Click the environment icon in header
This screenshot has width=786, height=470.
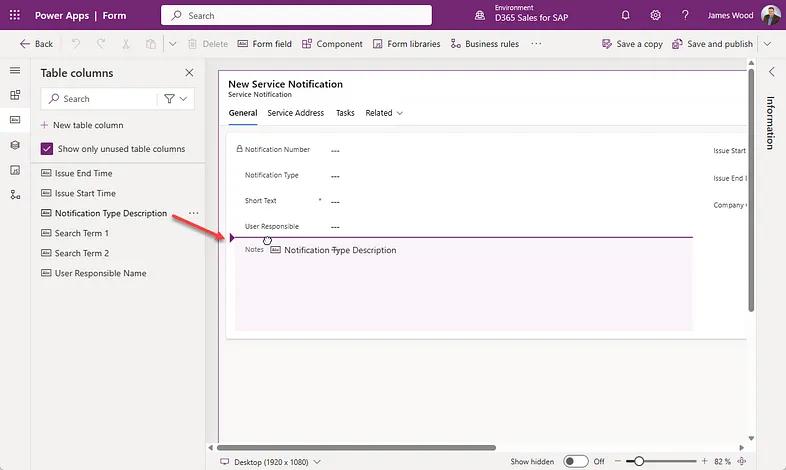pyautogui.click(x=480, y=15)
